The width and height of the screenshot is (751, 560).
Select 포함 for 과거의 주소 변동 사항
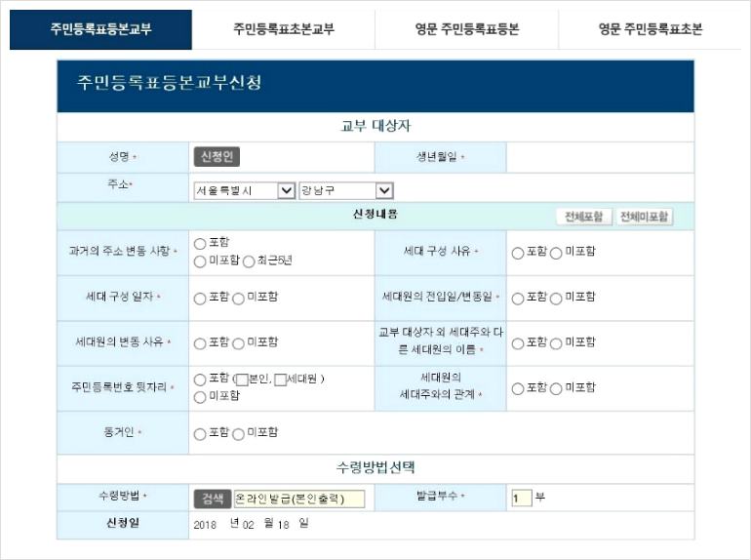(x=200, y=244)
